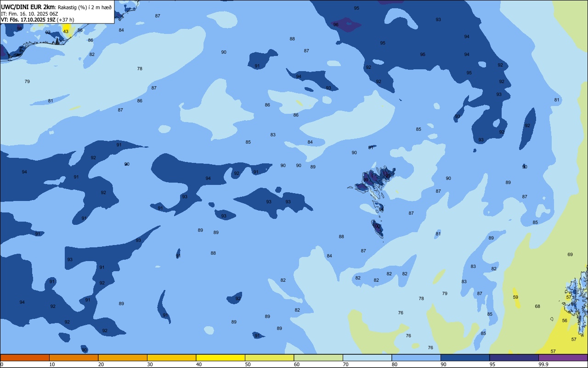Image resolution: width=588 pixels, height=368 pixels.
Task: Pick the pale yellow 50–60 legend swatch
Action: point(269,357)
